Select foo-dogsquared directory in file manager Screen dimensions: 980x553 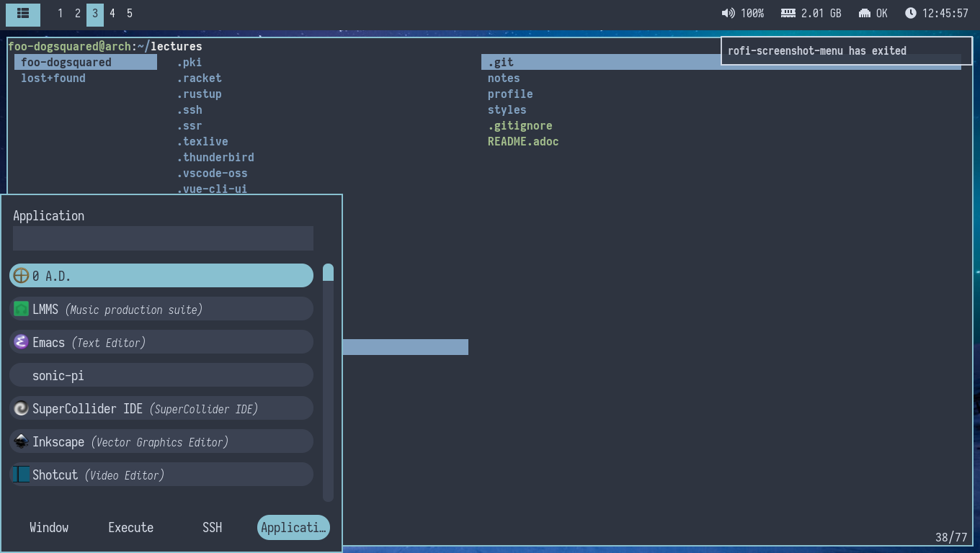(x=85, y=62)
